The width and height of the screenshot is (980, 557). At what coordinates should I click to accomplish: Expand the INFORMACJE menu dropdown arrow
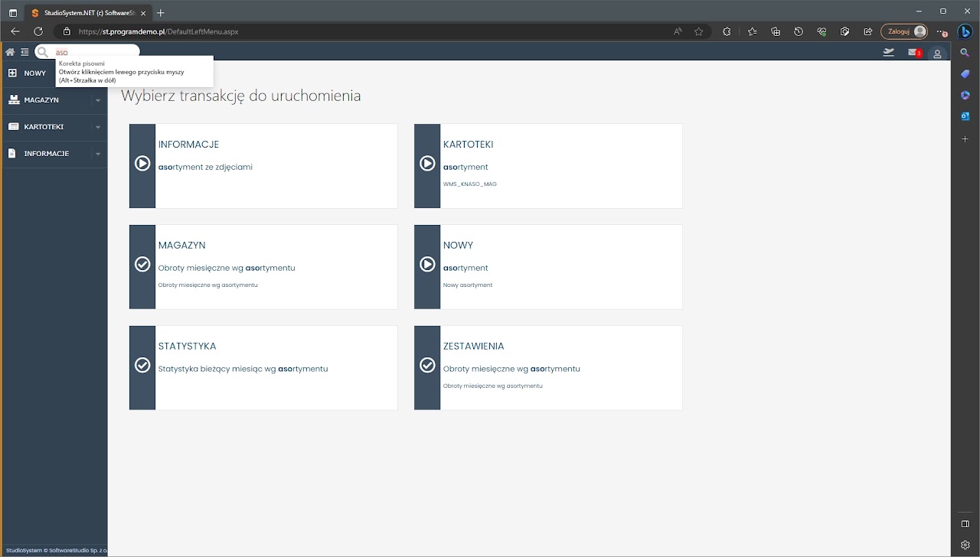98,154
